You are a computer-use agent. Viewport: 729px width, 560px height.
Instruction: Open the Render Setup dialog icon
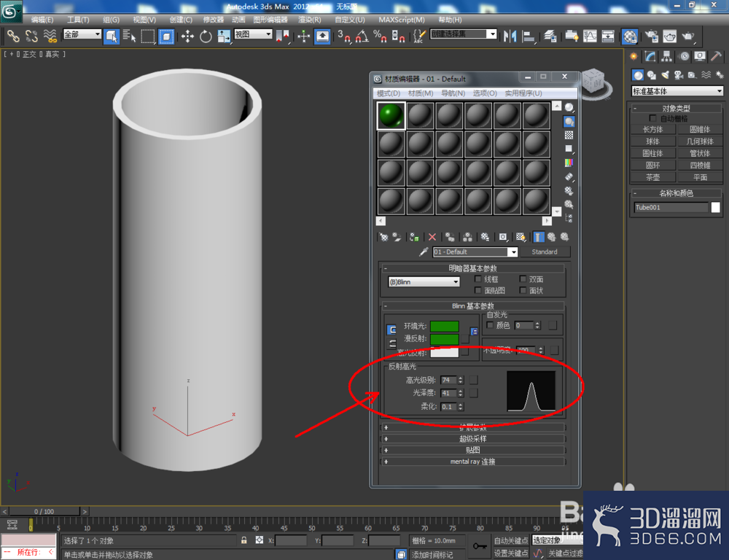point(651,36)
